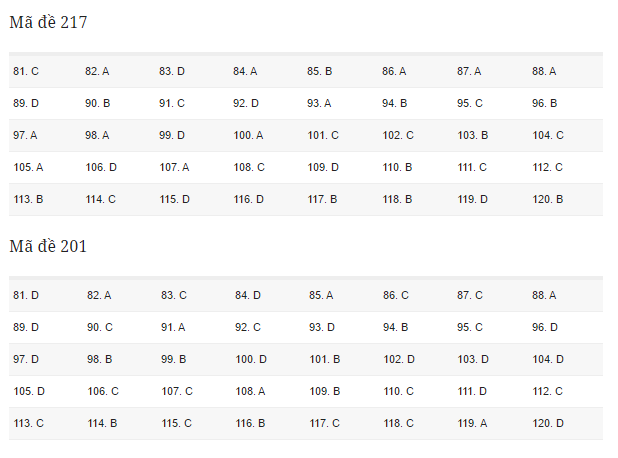Click cell 85. B in the Mã đề 217 table

point(320,72)
